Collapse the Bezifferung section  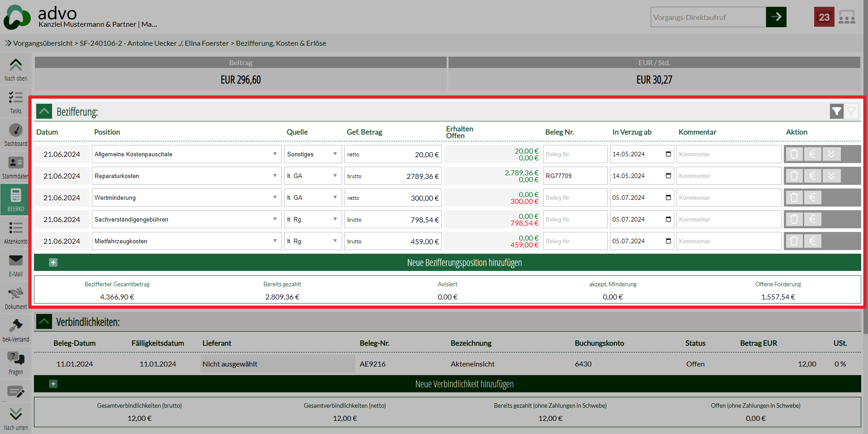44,111
